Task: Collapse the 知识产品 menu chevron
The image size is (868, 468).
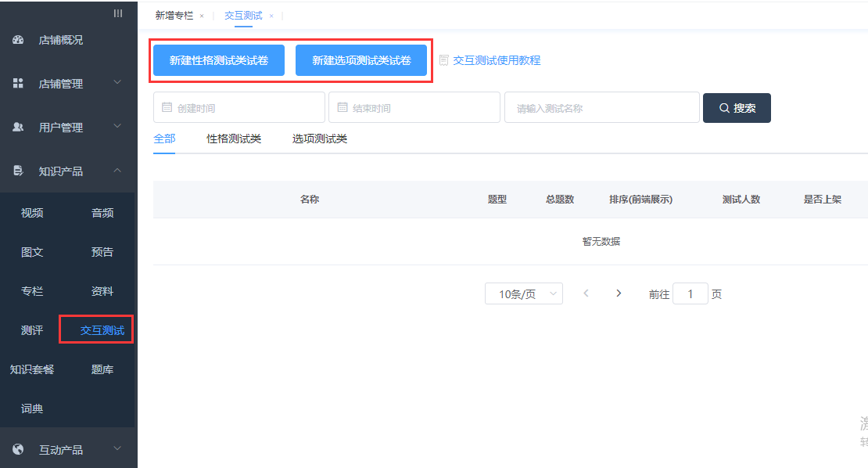Action: (x=117, y=170)
